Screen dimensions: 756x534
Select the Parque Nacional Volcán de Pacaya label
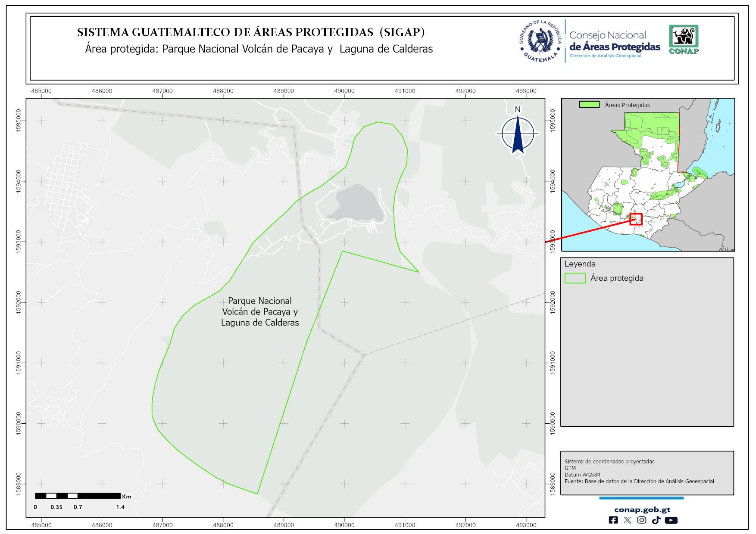click(260, 312)
